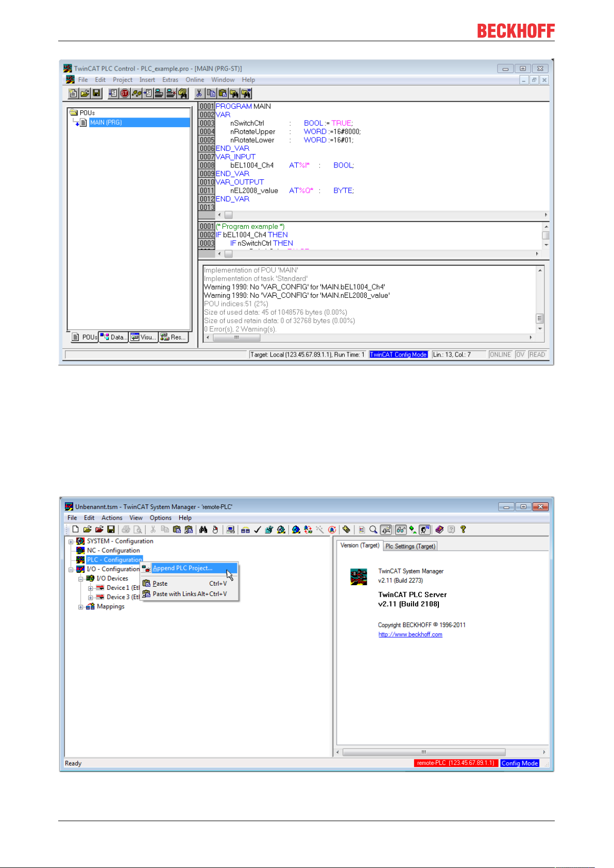614x868 pixels.
Task: Expand the Device 3 node
Action: pyautogui.click(x=90, y=597)
